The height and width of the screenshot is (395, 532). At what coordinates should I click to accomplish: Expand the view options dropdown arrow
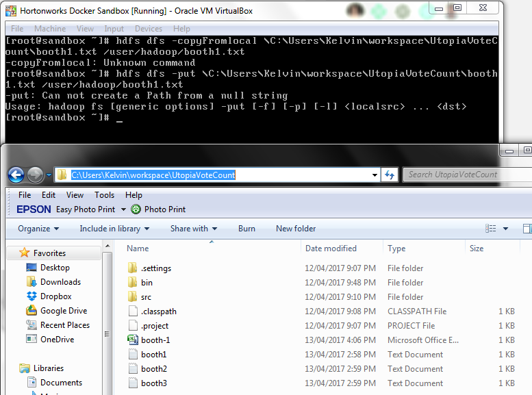click(x=505, y=229)
